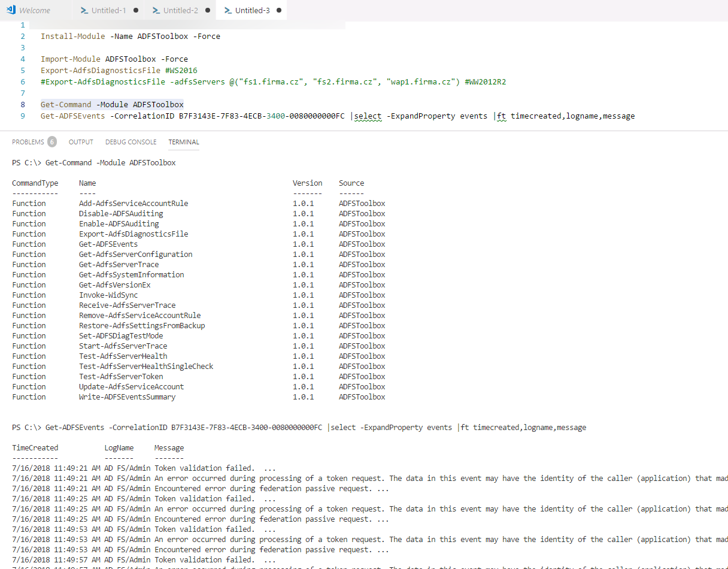Close Untitled-3 via its unsaved dot
728x569 pixels.
tap(280, 10)
